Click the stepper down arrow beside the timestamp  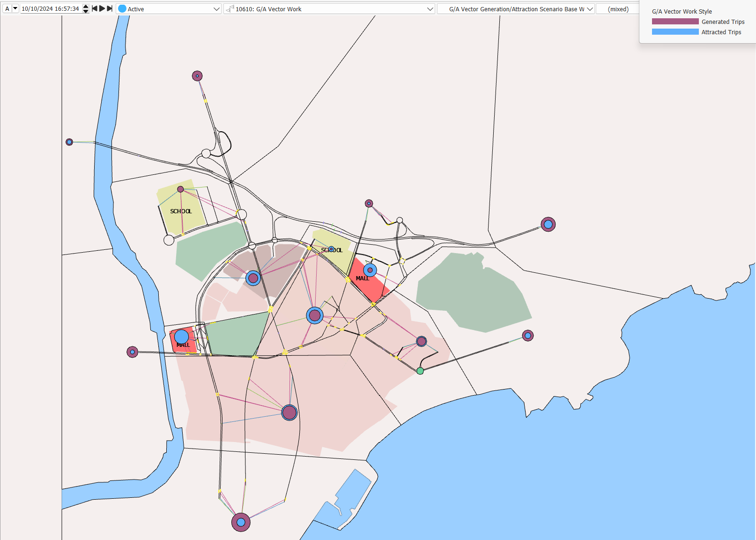point(85,10)
